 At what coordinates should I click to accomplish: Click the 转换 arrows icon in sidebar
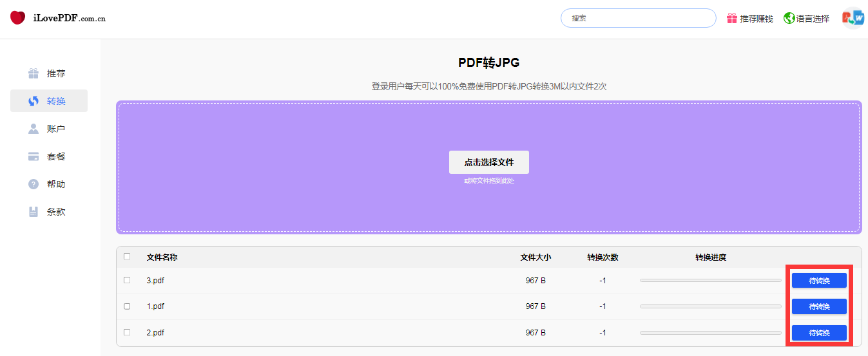click(x=34, y=101)
